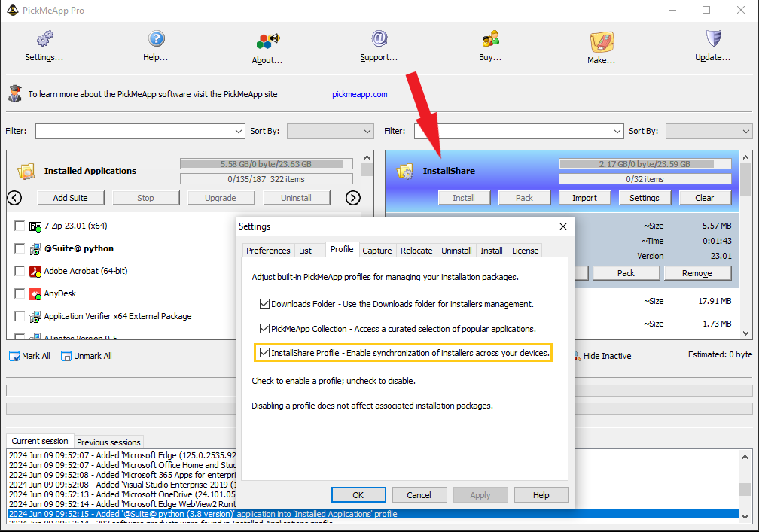Screen dimensions: 759x532
Task: Open the left Sort By dropdown
Action: [367, 131]
